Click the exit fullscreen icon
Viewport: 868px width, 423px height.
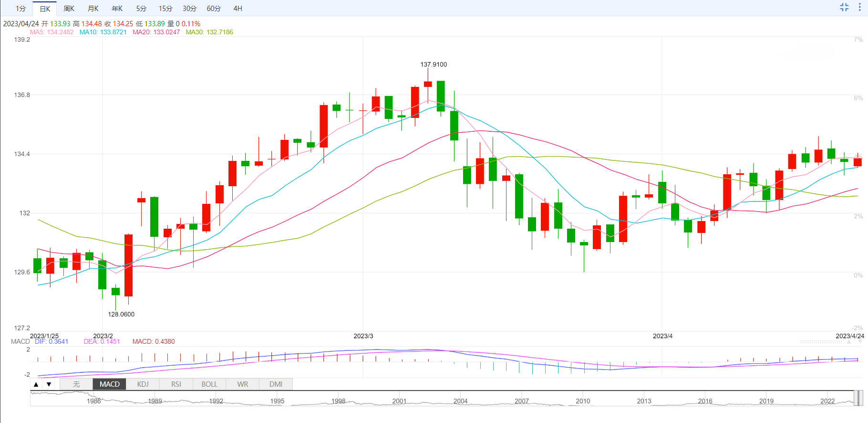click(x=844, y=7)
